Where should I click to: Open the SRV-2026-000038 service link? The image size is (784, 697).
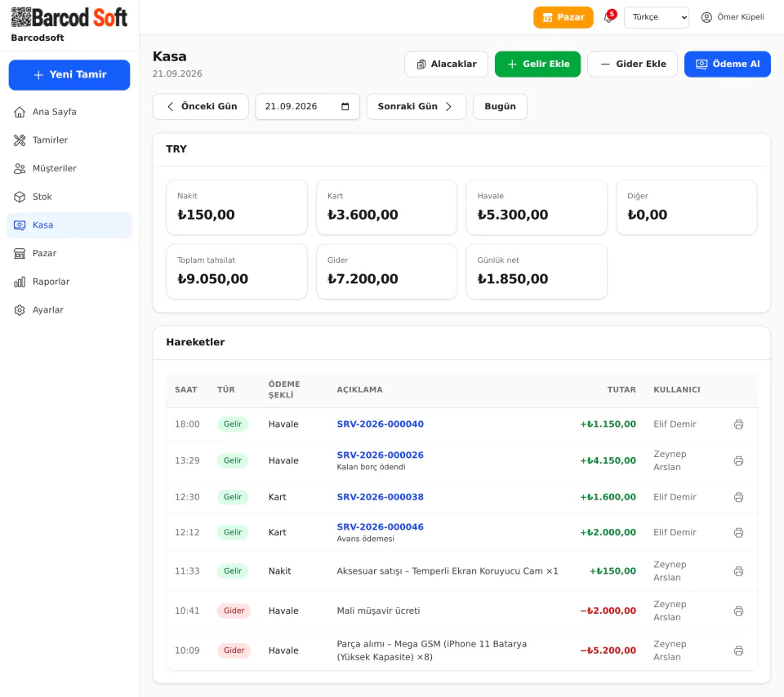tap(380, 497)
